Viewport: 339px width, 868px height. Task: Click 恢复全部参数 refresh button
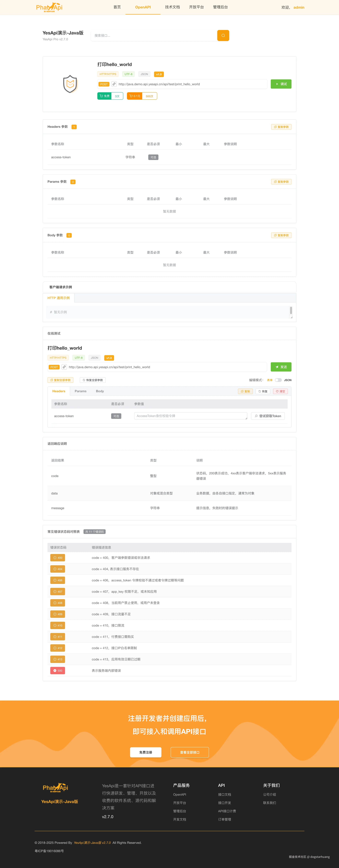pos(93,380)
